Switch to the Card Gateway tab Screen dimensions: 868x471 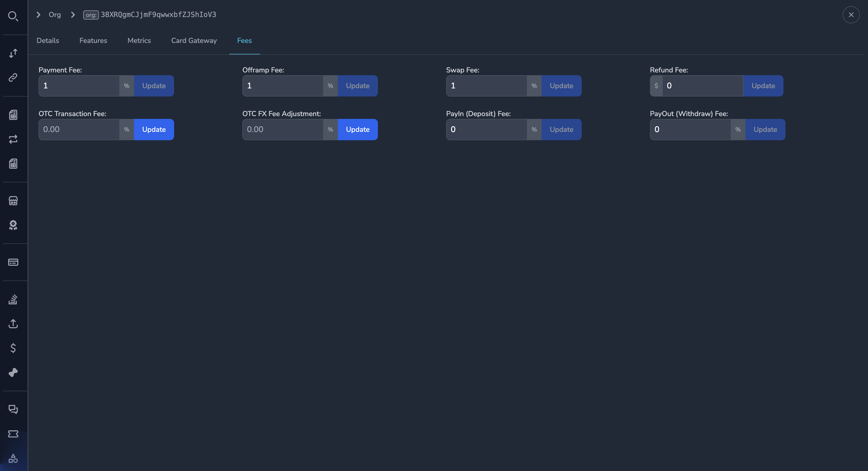click(194, 40)
